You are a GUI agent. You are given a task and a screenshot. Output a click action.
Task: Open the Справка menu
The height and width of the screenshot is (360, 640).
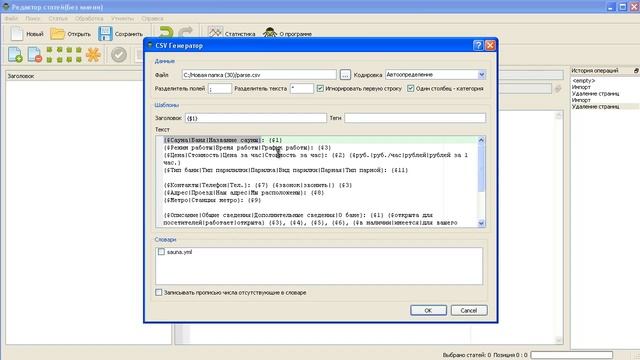pyautogui.click(x=152, y=18)
